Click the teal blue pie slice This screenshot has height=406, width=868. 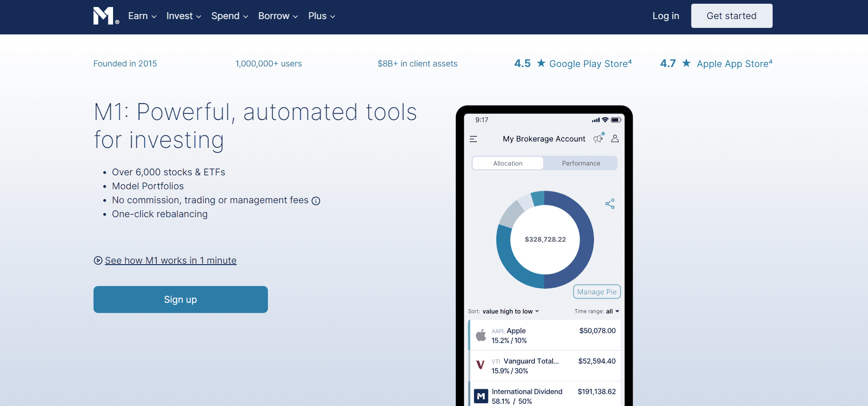[x=509, y=263]
